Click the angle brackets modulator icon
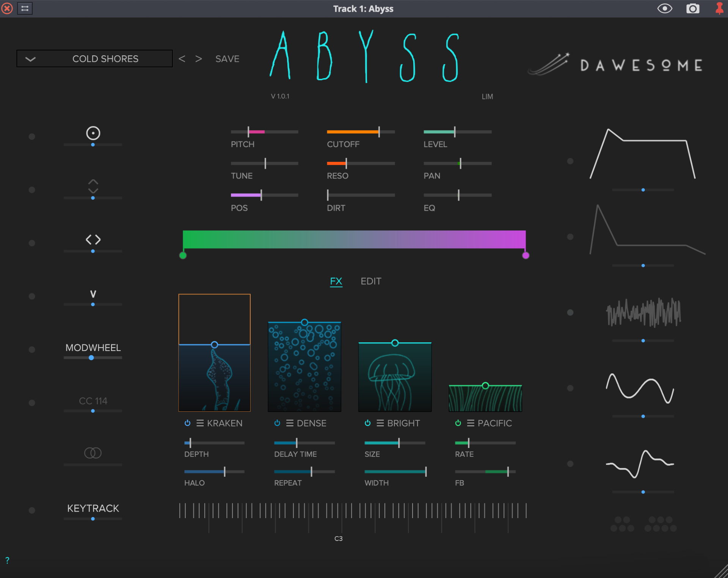This screenshot has height=578, width=728. click(x=93, y=240)
